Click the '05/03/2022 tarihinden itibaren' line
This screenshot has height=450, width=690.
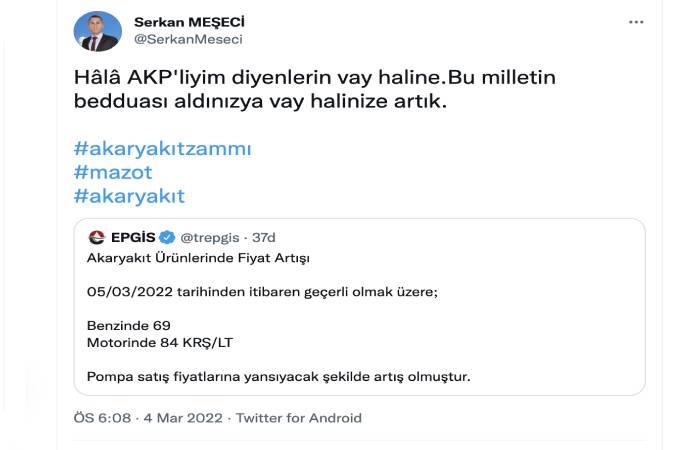click(262, 291)
